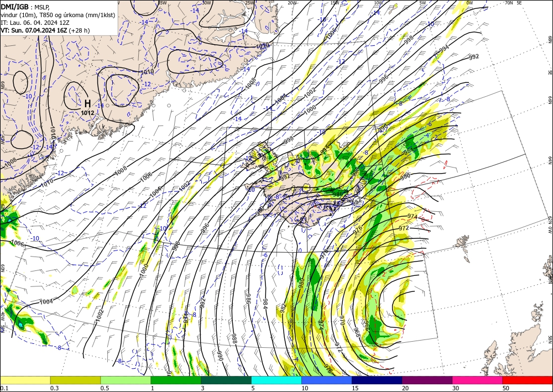Image resolution: width=553 pixels, height=392 pixels.
Task: Click the '35W' longitude label on the top edge
Action: [162, 3]
